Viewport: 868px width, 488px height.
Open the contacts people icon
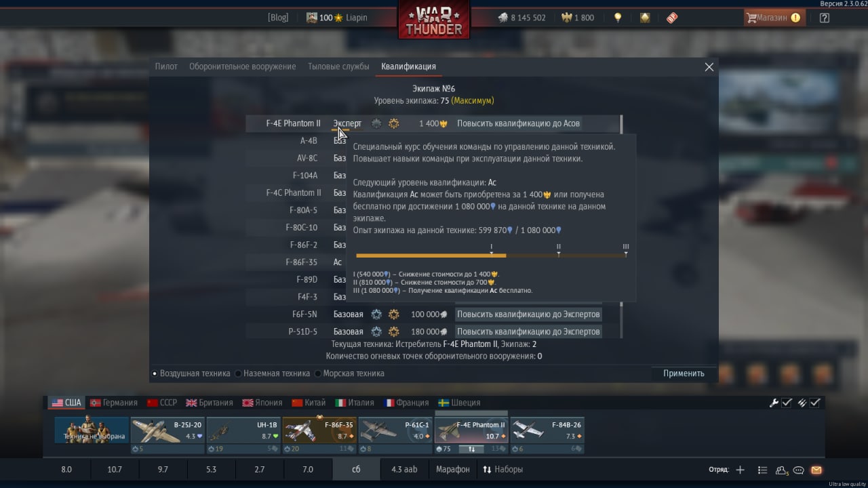[782, 470]
